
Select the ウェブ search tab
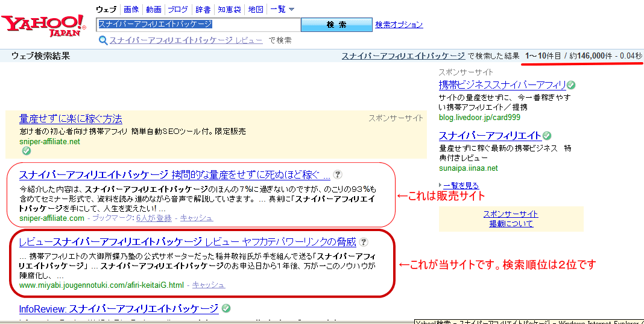[106, 10]
